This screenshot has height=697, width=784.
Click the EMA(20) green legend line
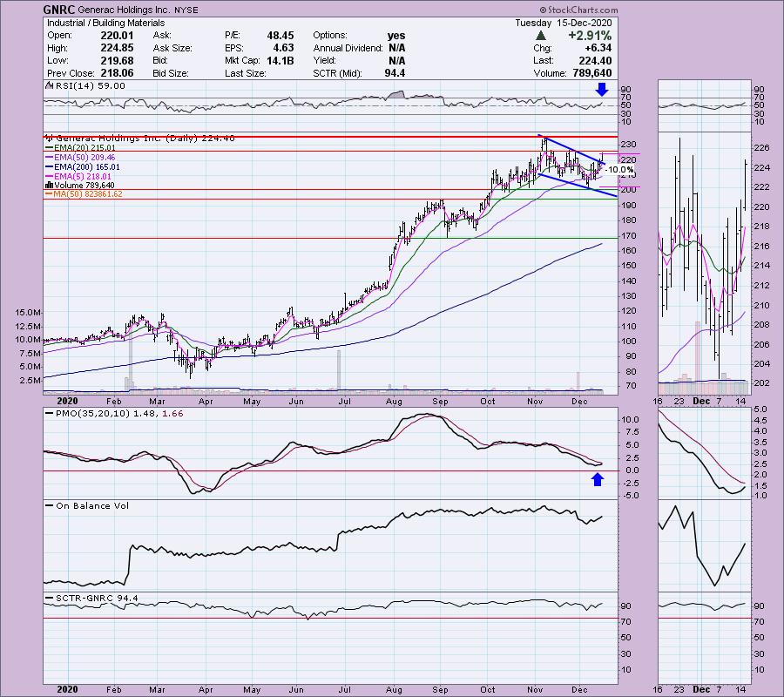(x=49, y=148)
